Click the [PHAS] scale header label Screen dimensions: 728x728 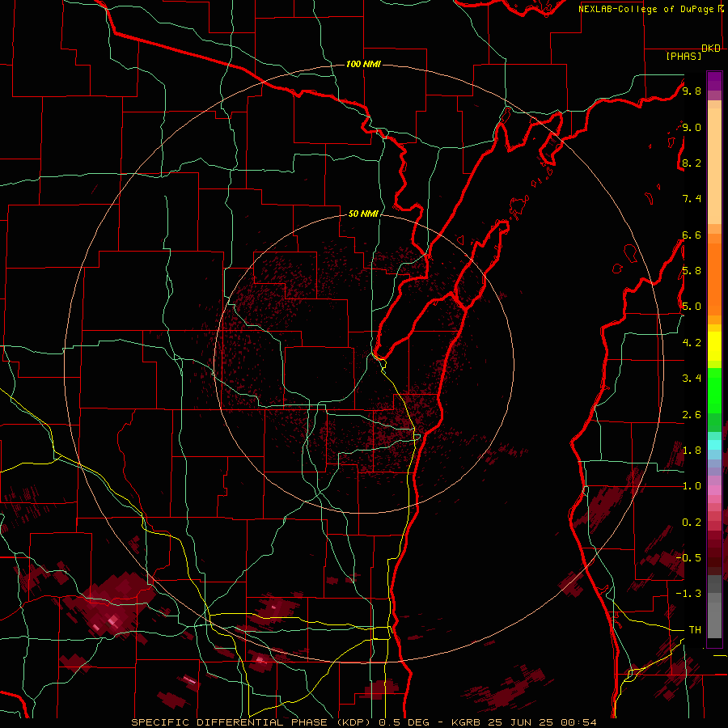(x=684, y=57)
